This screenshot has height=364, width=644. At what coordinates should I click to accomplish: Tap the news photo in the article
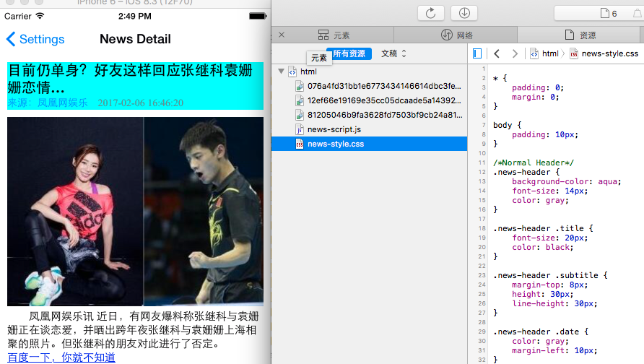tap(135, 211)
